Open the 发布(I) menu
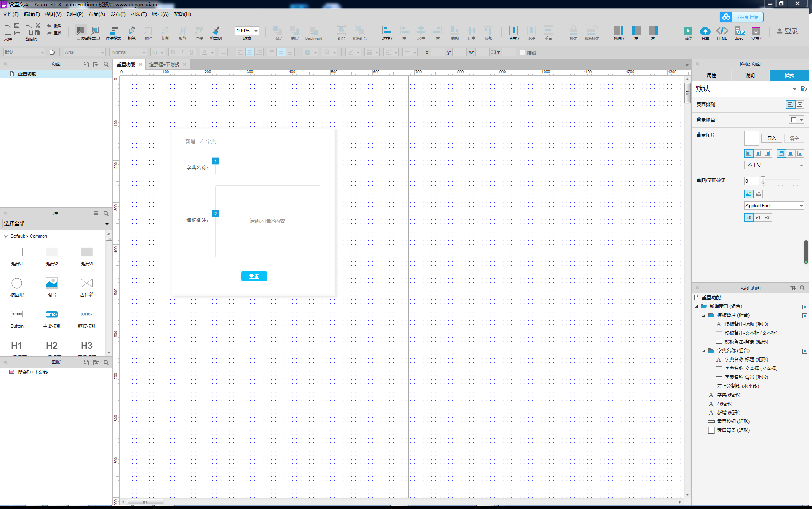Viewport: 812px width, 509px height. [118, 14]
